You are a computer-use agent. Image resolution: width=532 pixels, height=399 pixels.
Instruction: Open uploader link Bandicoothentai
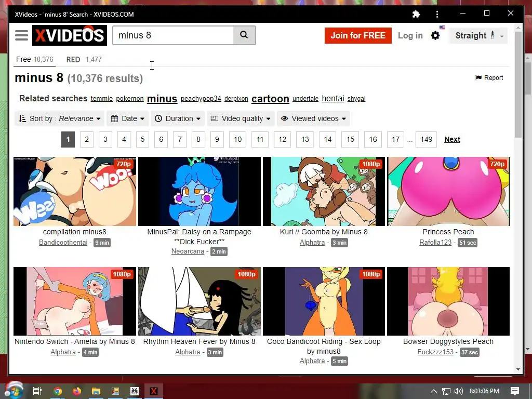click(63, 243)
